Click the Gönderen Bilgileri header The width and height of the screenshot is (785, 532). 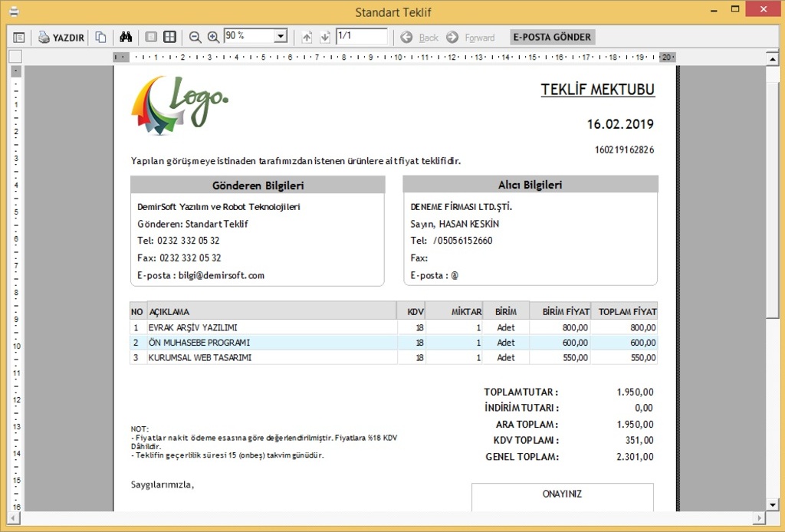258,186
